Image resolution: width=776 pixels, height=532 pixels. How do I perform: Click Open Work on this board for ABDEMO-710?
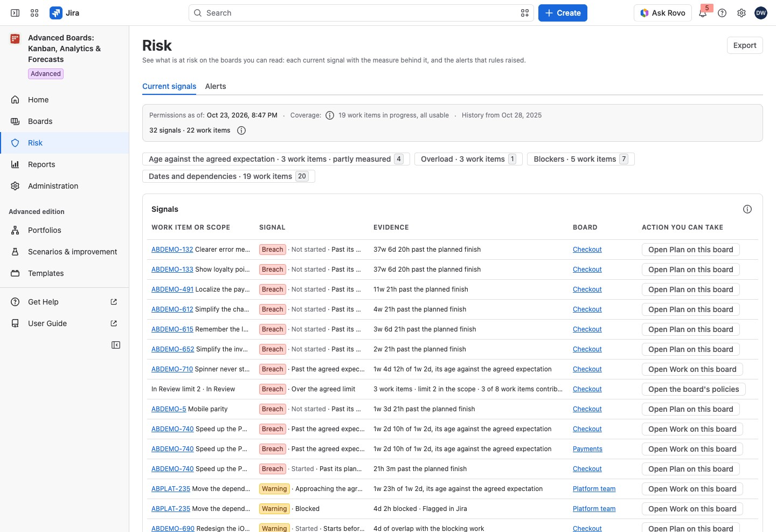coord(692,369)
